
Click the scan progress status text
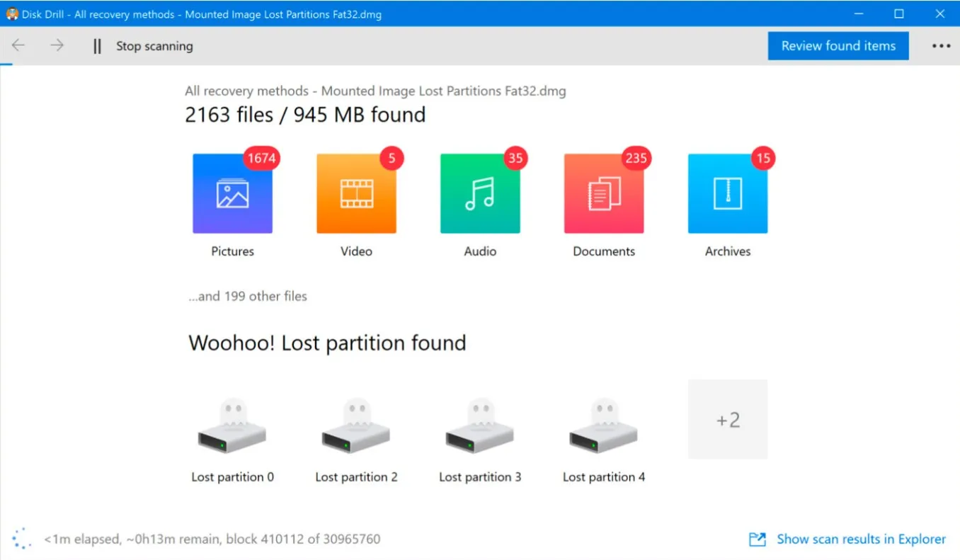click(212, 539)
